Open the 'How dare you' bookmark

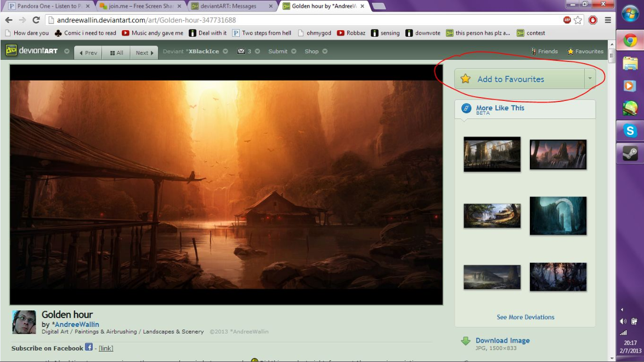(26, 33)
